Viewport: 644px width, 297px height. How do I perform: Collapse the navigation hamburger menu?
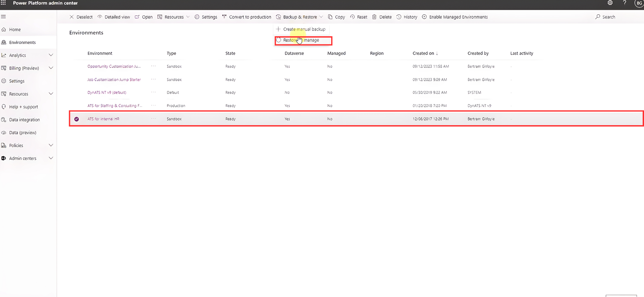pos(3,16)
